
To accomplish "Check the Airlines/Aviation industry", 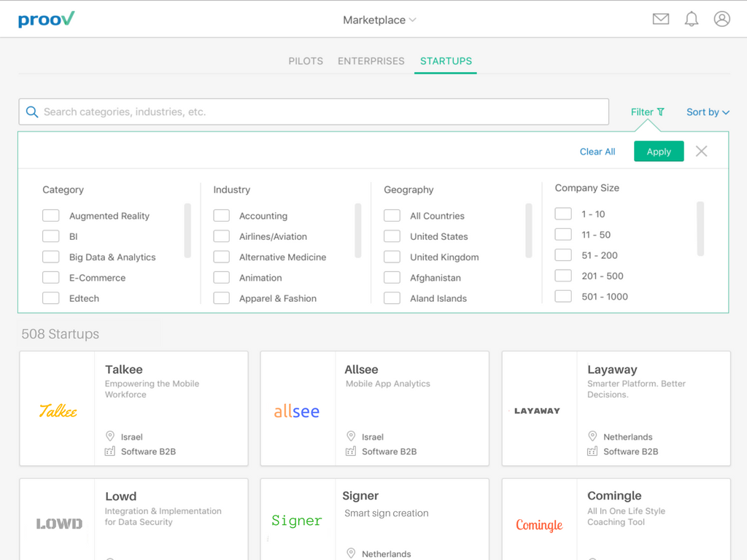I will (x=222, y=236).
